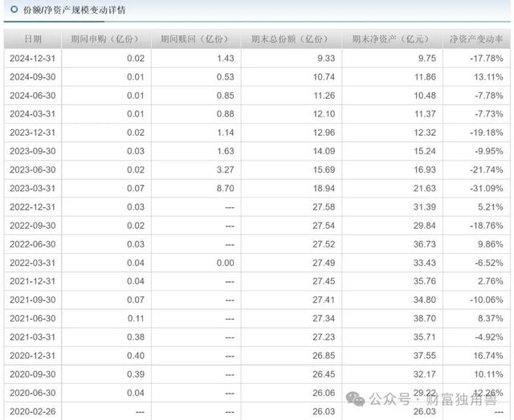This screenshot has width=514, height=420.
Task: Select the 2022-09-30 date cell
Action: click(x=32, y=226)
